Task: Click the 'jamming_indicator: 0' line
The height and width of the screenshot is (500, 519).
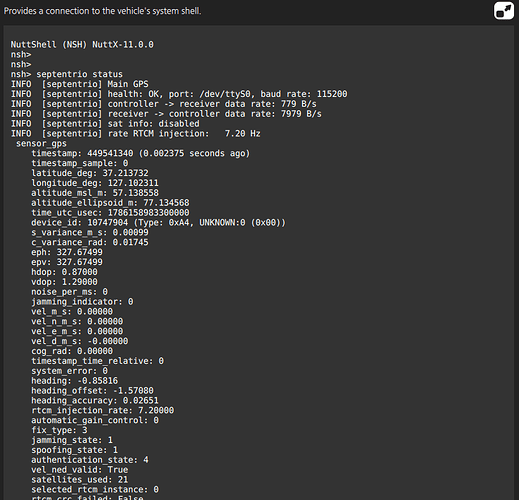Action: (82, 302)
